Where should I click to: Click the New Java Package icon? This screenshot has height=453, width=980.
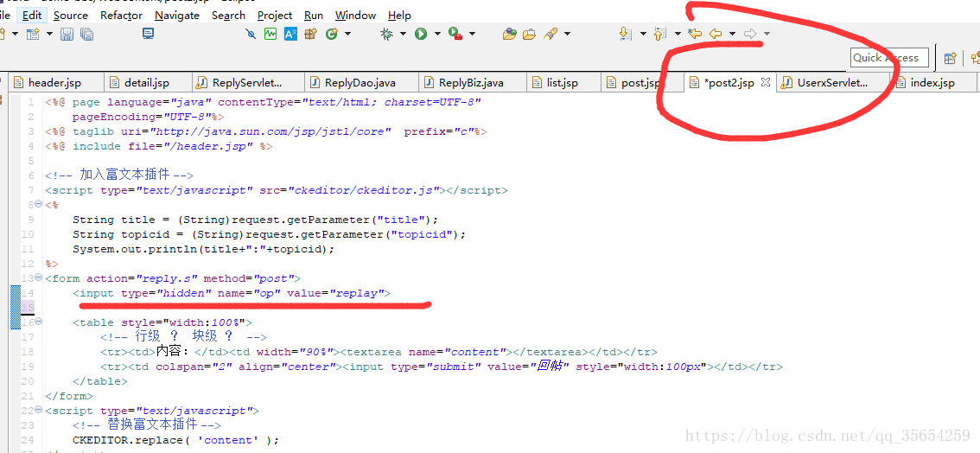pyautogui.click(x=310, y=34)
